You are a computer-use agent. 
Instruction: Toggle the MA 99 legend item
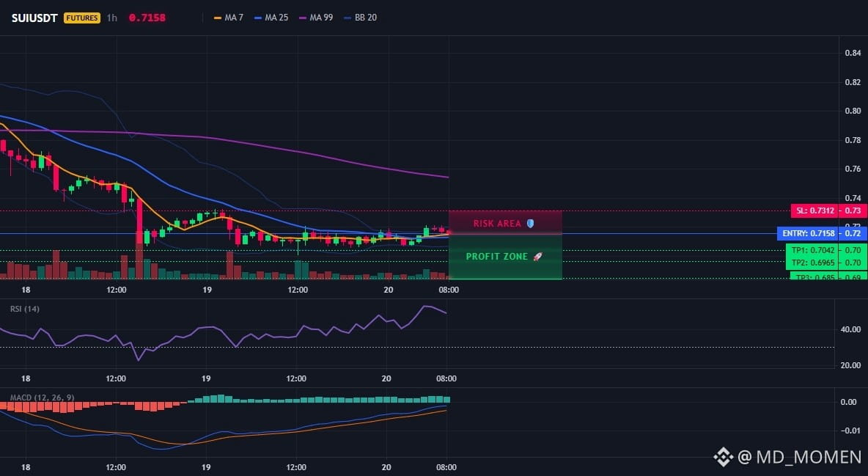click(316, 18)
